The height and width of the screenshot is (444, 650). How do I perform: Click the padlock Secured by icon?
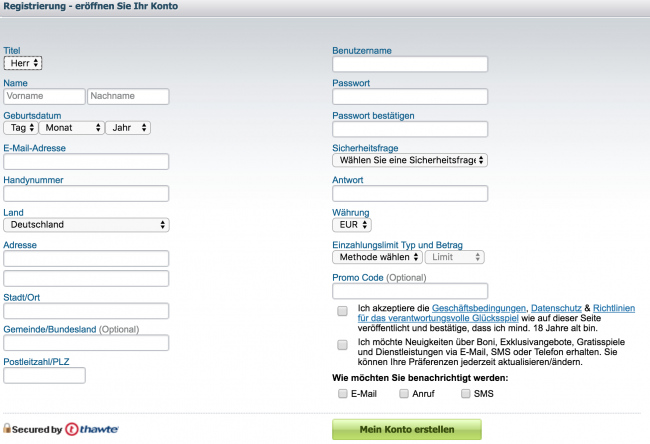point(7,428)
